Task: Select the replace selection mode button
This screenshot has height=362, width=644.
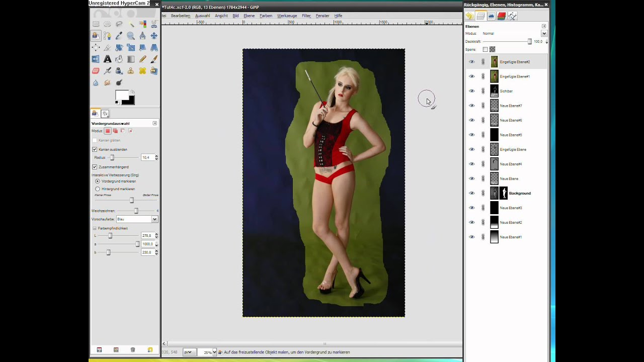Action: (x=108, y=131)
